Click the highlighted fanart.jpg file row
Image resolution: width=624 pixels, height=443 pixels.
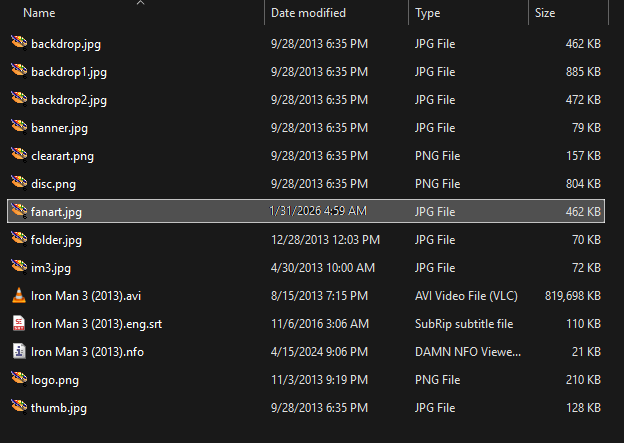[300, 211]
